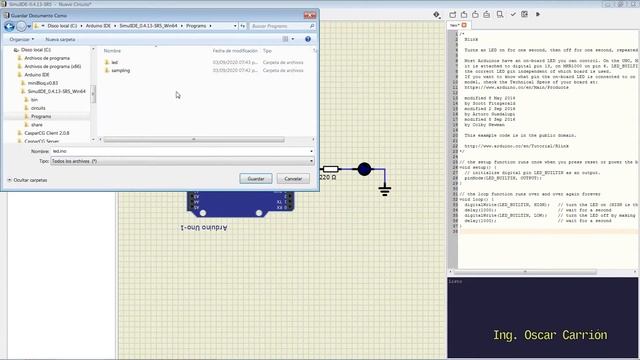Screen dimensions: 640x360
Task: Click the blue help icon in the dialog
Action: (308, 39)
